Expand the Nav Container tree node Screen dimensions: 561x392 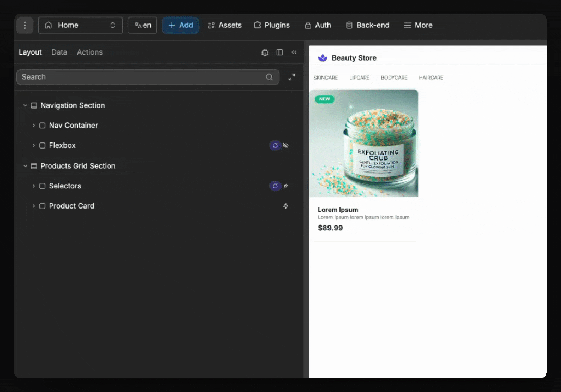pos(34,126)
